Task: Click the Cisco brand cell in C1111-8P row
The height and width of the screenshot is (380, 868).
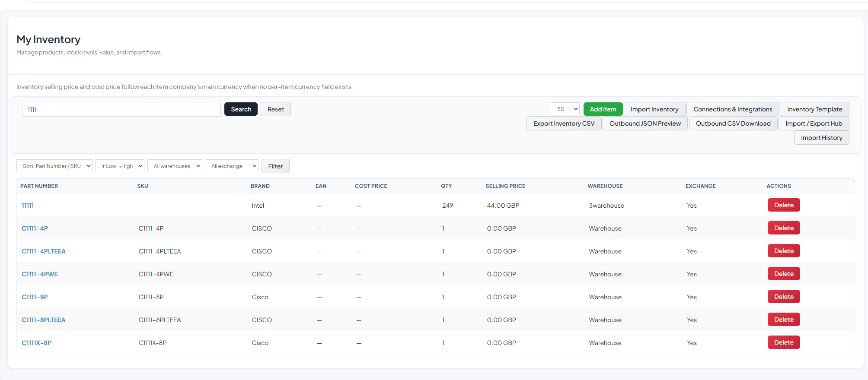Action: 260,297
